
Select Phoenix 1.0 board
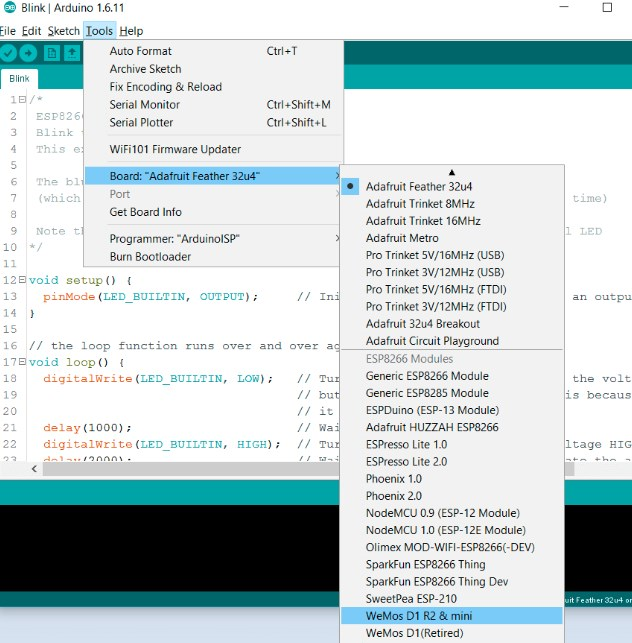tap(453, 479)
